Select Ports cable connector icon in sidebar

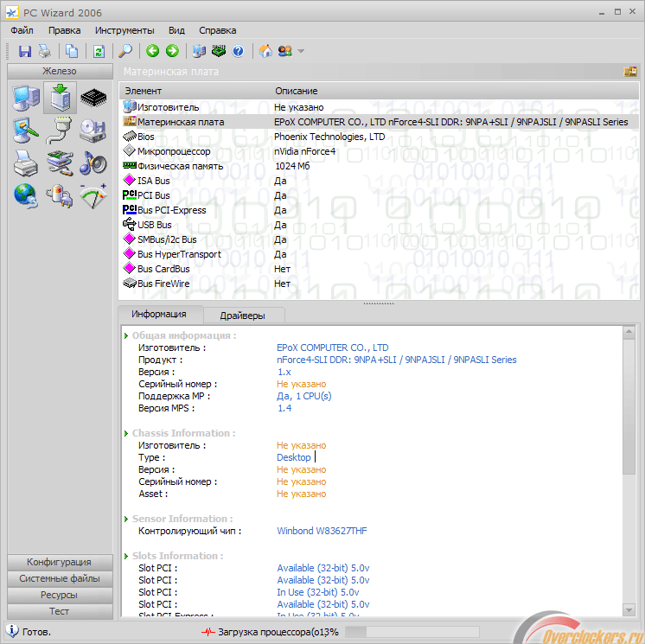coord(60,131)
